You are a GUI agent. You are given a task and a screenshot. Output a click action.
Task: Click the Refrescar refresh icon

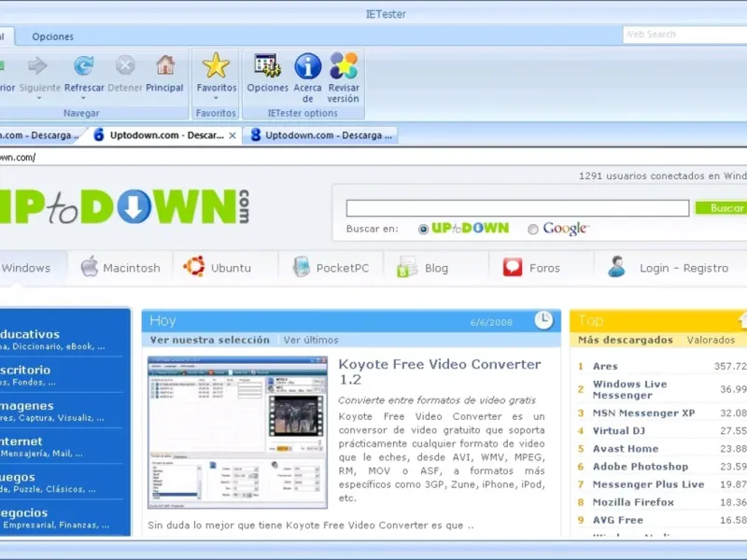[x=83, y=65]
